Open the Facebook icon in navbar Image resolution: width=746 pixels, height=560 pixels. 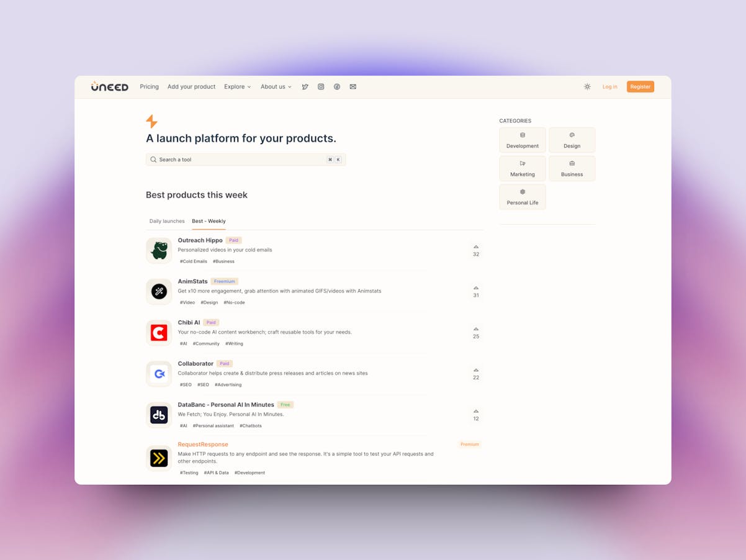337,87
